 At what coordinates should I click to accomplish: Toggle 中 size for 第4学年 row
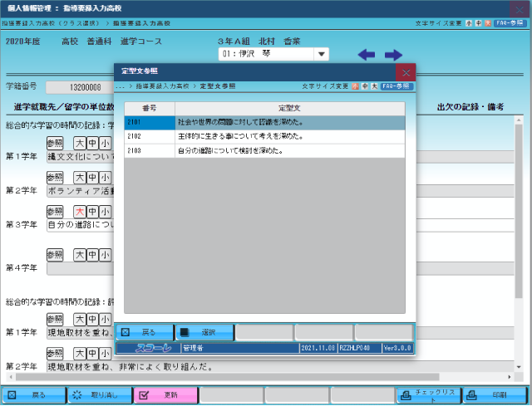pos(92,254)
